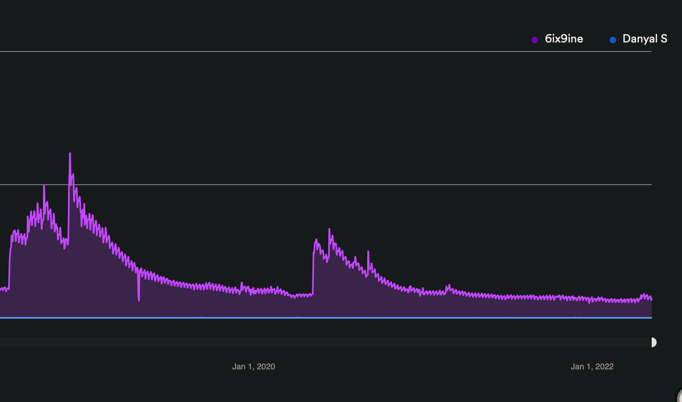Click the Jan 1, 2022 axis label
Screen dimensions: 682x402
click(x=592, y=367)
